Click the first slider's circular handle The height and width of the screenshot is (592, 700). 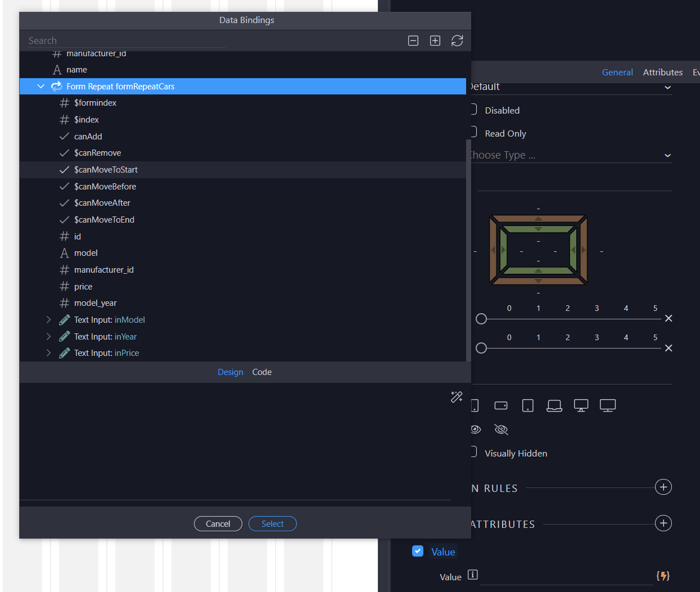point(481,319)
